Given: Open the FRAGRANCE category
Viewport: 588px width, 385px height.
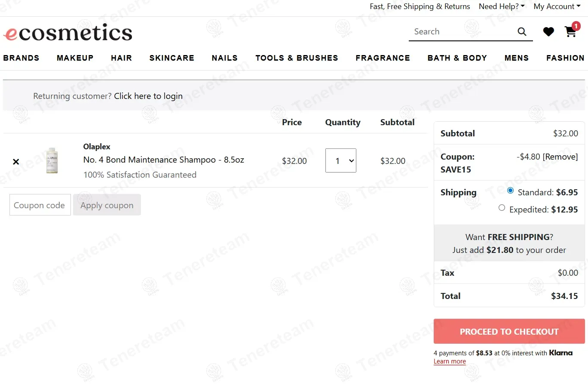Looking at the screenshot, I should [x=383, y=58].
